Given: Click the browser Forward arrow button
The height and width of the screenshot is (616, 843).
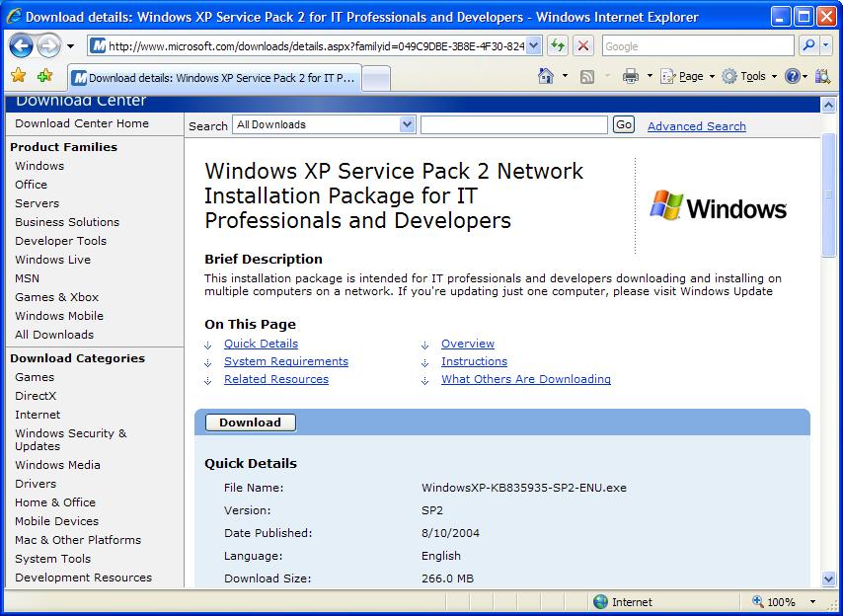Looking at the screenshot, I should pyautogui.click(x=49, y=45).
